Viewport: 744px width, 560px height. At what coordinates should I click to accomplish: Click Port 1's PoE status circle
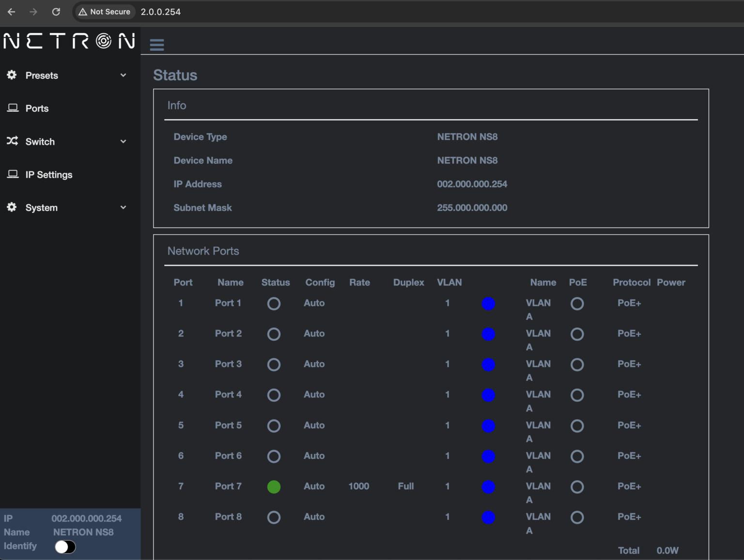pos(577,304)
